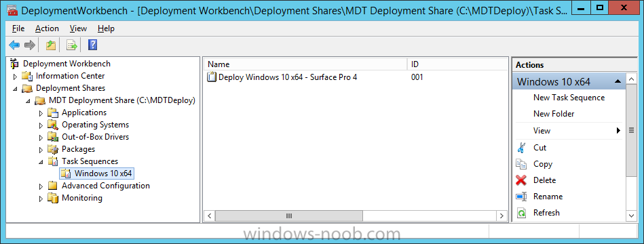Collapse the Task Sequences tree node

tap(41, 162)
